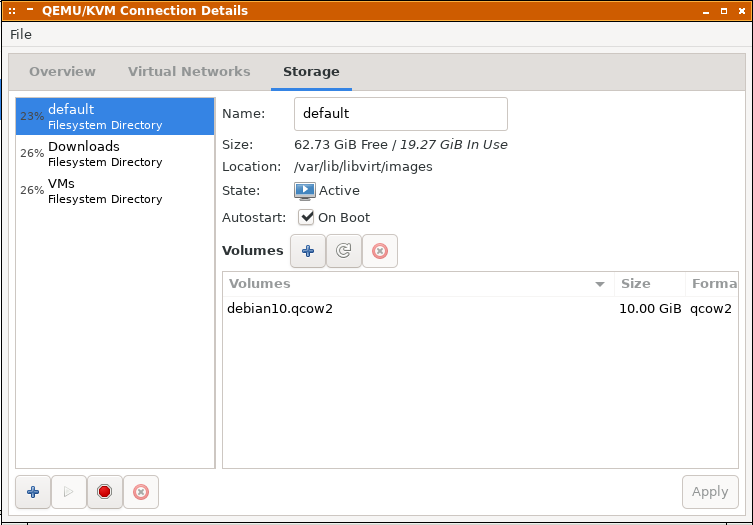Image resolution: width=753 pixels, height=525 pixels.
Task: Refresh the volume list
Action: point(344,251)
